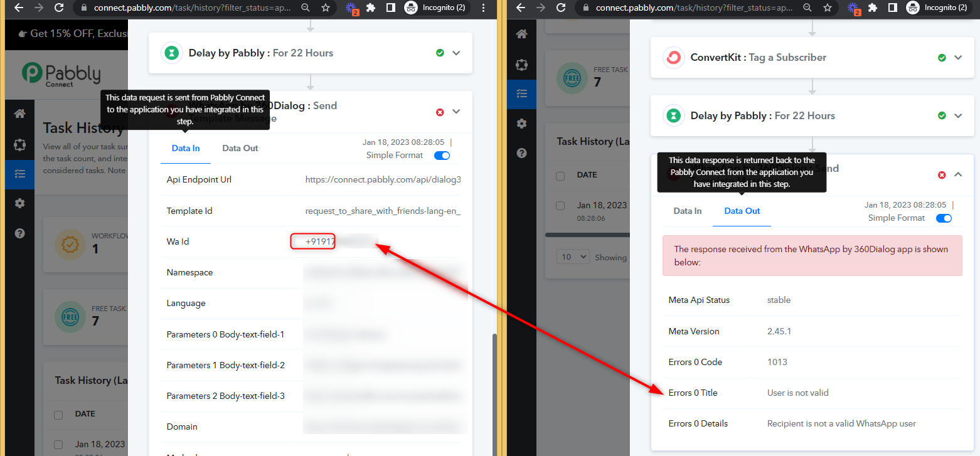This screenshot has width=980, height=456.
Task: Open the Home icon in right Pabbly sidebar
Action: click(x=521, y=34)
